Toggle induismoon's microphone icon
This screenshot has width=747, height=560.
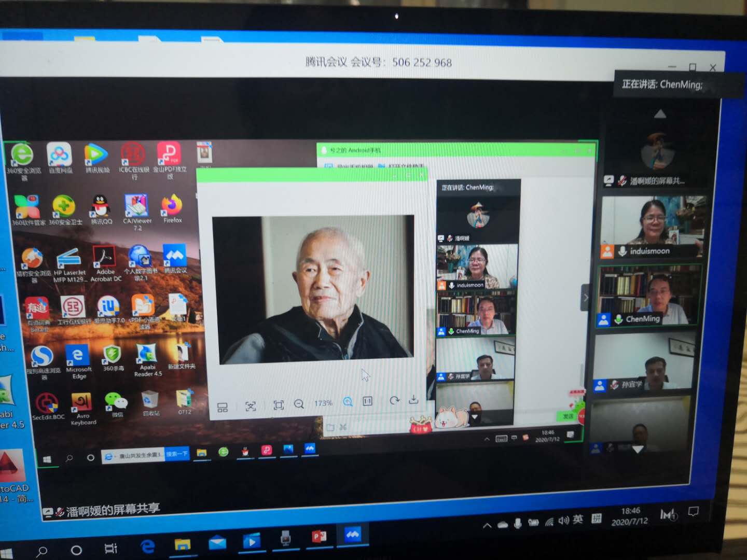(x=622, y=251)
